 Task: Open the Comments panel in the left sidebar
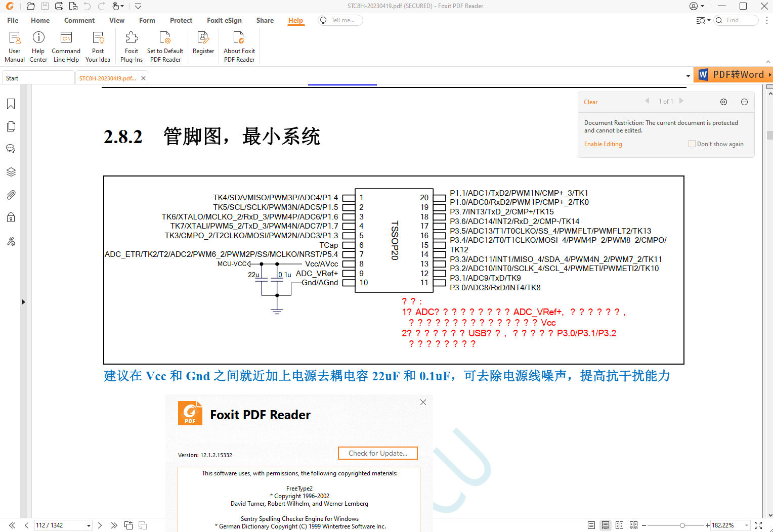[x=11, y=149]
